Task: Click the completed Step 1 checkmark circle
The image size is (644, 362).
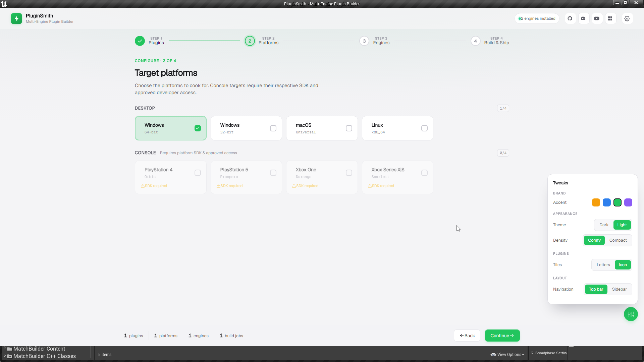Action: point(140,41)
